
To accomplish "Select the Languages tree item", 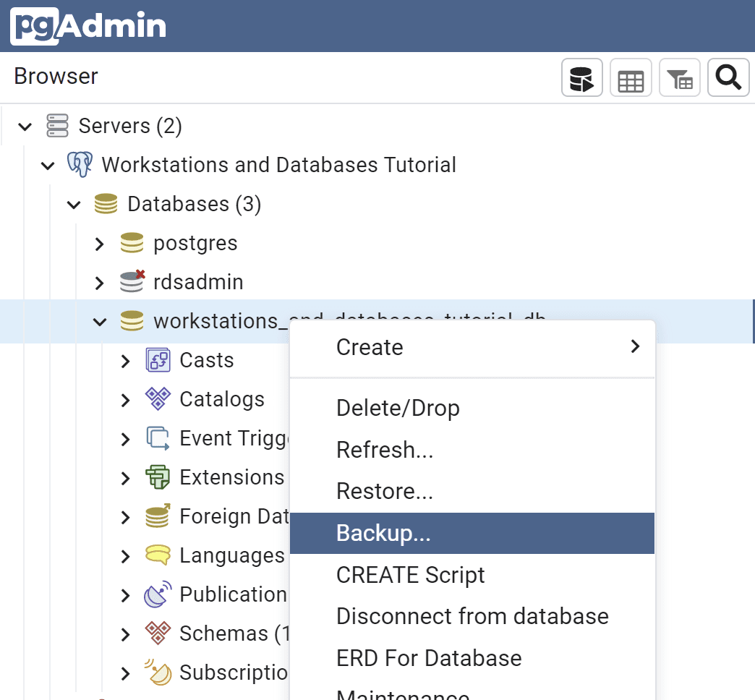I will (231, 555).
